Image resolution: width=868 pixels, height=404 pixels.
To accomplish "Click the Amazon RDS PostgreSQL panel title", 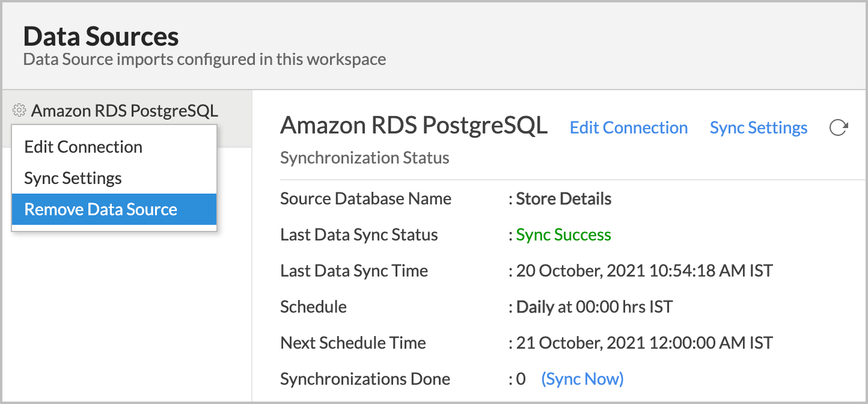I will pyautogui.click(x=414, y=126).
